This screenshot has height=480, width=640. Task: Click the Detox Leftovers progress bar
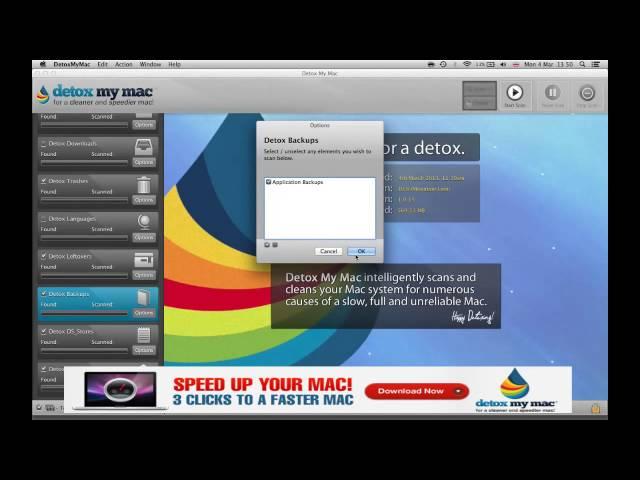coord(84,276)
